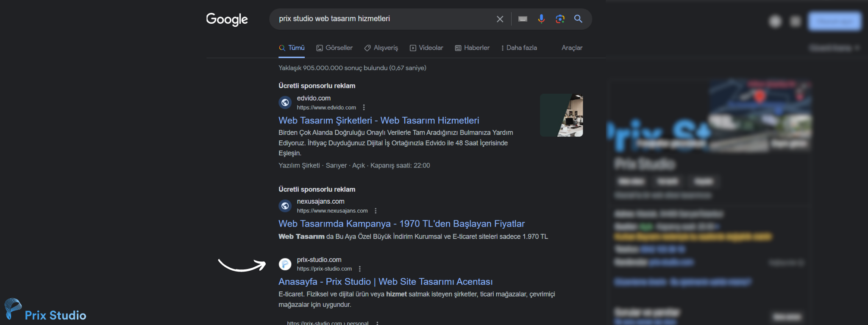Run the search with the magnifier icon
Image resolution: width=868 pixels, height=325 pixels.
pos(578,19)
